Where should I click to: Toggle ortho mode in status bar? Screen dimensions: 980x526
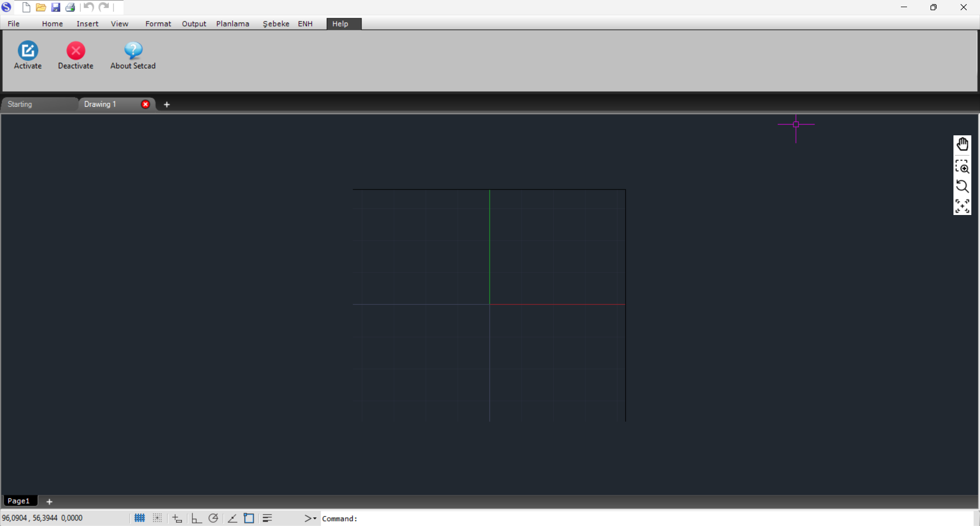(x=196, y=518)
